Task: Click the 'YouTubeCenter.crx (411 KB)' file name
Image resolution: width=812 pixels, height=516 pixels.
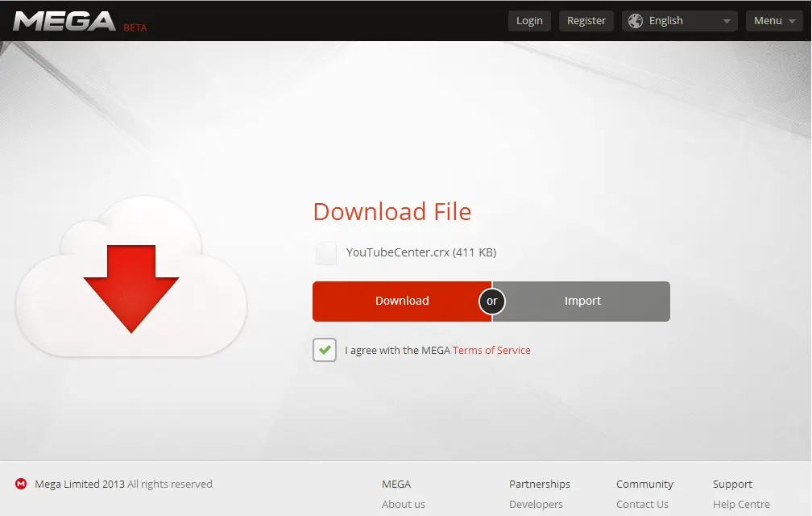Action: (x=421, y=252)
